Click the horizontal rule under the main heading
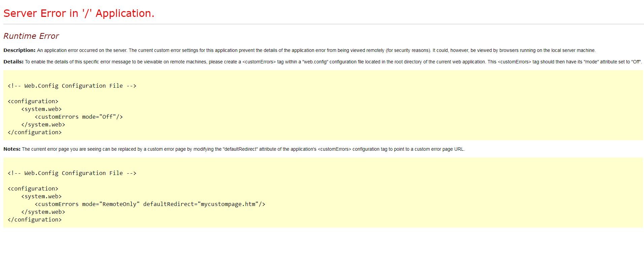The height and width of the screenshot is (264, 644). coord(323,24)
